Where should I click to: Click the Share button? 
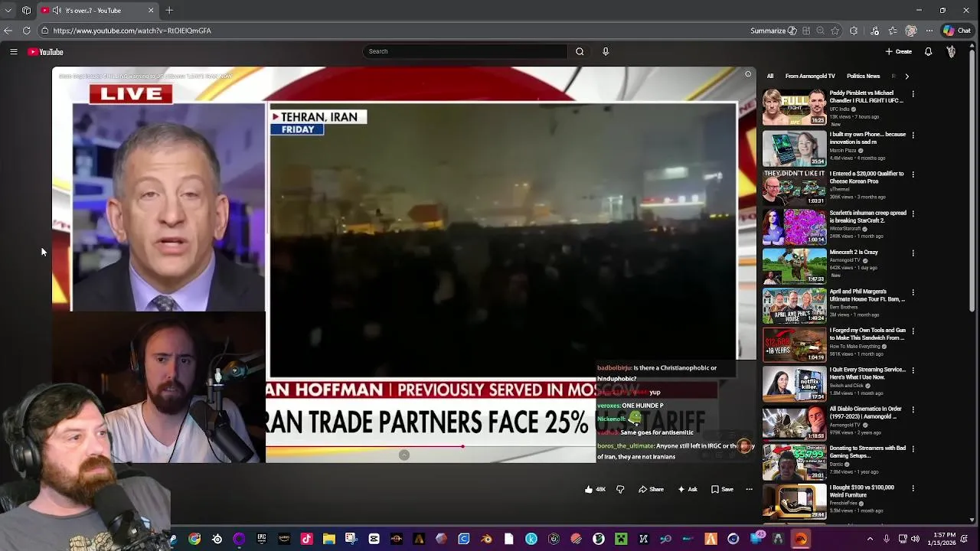tap(652, 489)
